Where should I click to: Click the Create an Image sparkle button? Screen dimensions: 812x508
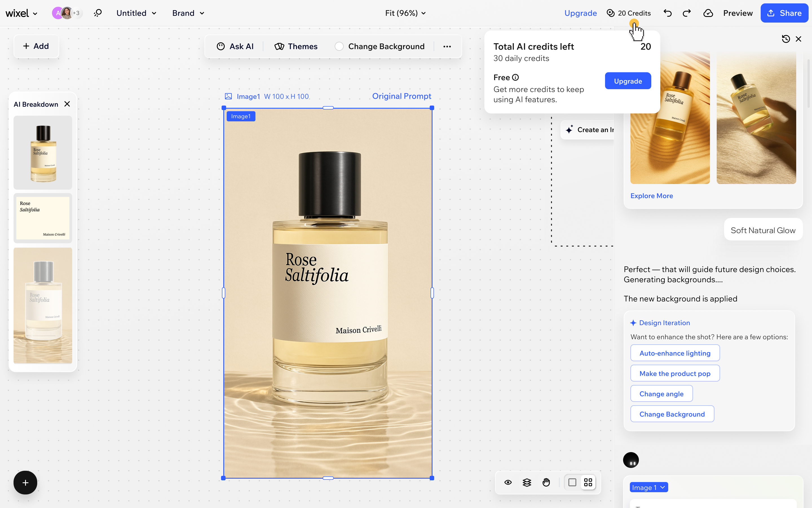pyautogui.click(x=587, y=130)
